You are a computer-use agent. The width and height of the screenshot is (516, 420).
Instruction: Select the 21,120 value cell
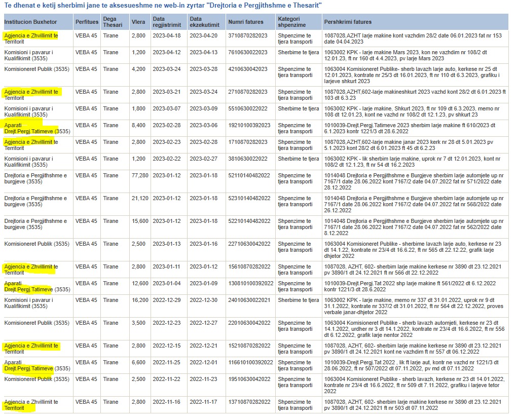click(140, 198)
